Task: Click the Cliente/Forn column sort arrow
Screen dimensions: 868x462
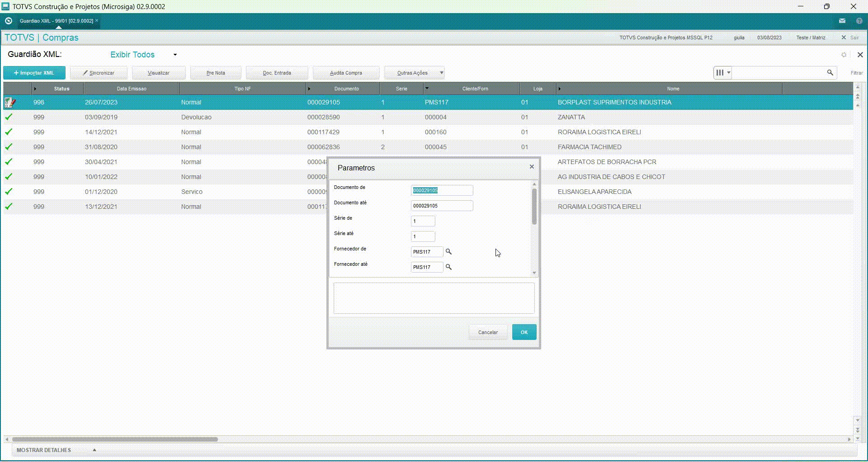Action: coord(427,88)
